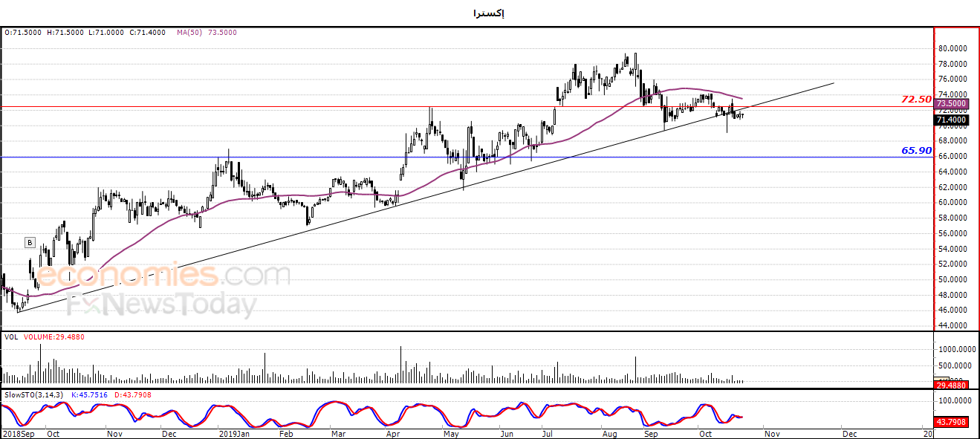
Task: Select the red 43.7908 tag on stochastic axis
Action: click(x=951, y=422)
